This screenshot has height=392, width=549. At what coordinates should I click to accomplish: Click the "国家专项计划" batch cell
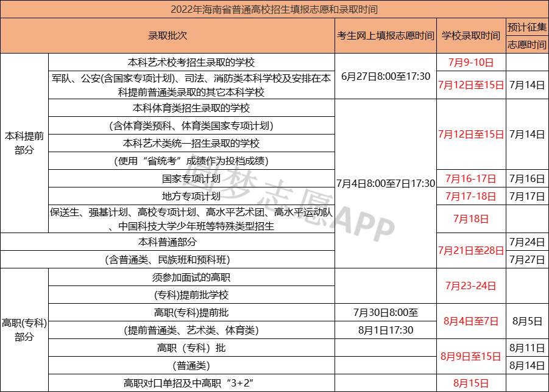click(x=191, y=179)
